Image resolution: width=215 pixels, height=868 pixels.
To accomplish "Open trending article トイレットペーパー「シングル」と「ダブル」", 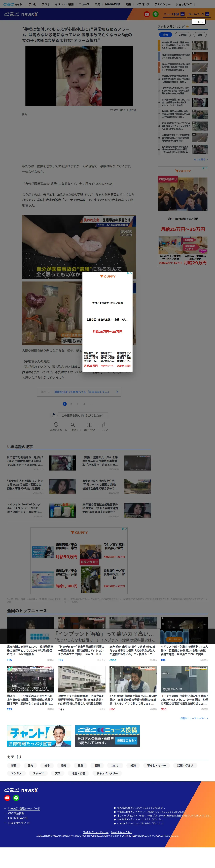I will [x=25, y=508].
